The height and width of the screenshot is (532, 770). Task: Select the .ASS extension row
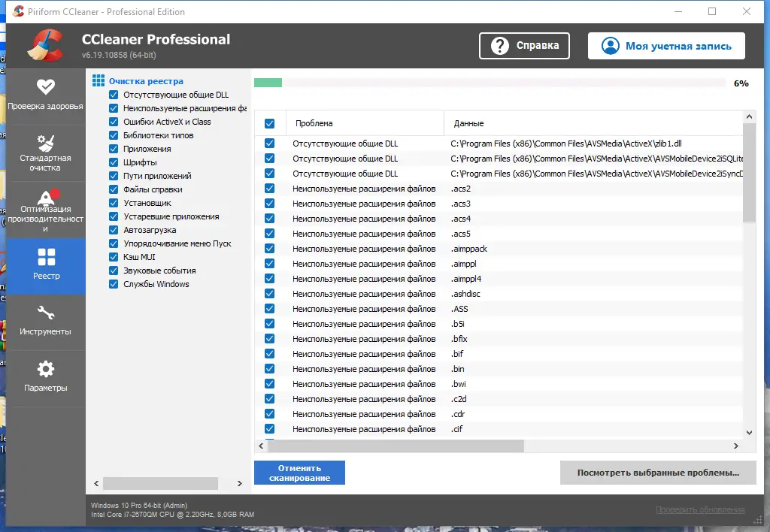tap(499, 309)
